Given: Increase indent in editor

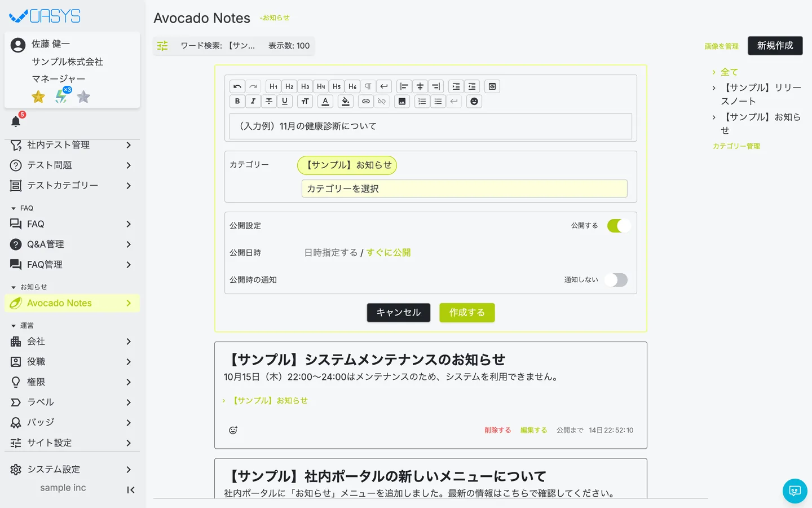Looking at the screenshot, I should pos(456,86).
